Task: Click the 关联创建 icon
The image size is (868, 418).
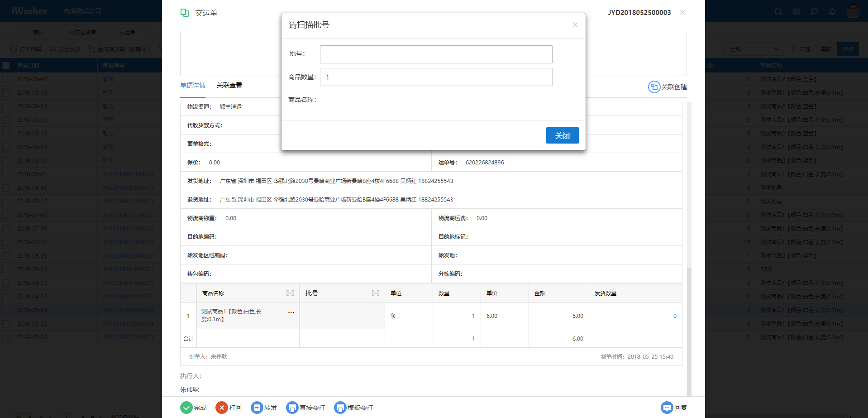Action: click(654, 87)
